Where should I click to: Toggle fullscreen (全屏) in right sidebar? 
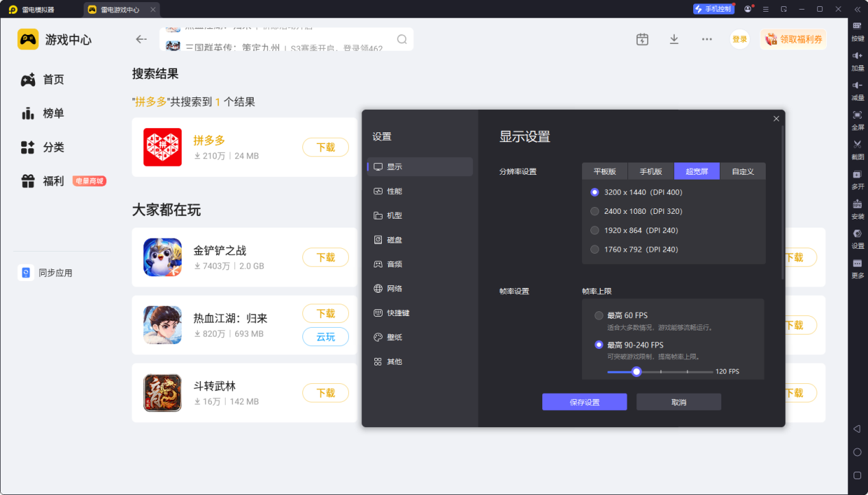point(857,115)
